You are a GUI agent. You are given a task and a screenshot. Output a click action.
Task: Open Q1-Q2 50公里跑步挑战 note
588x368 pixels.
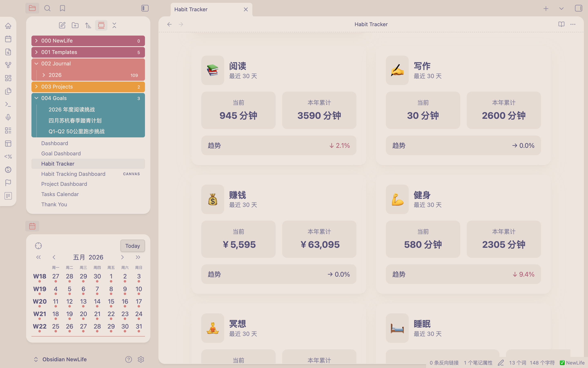coord(77,131)
